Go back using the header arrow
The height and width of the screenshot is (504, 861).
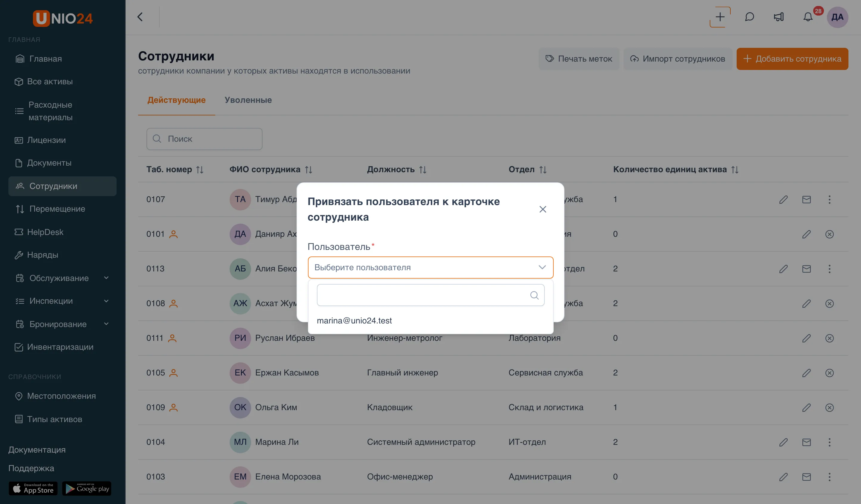[x=140, y=17]
